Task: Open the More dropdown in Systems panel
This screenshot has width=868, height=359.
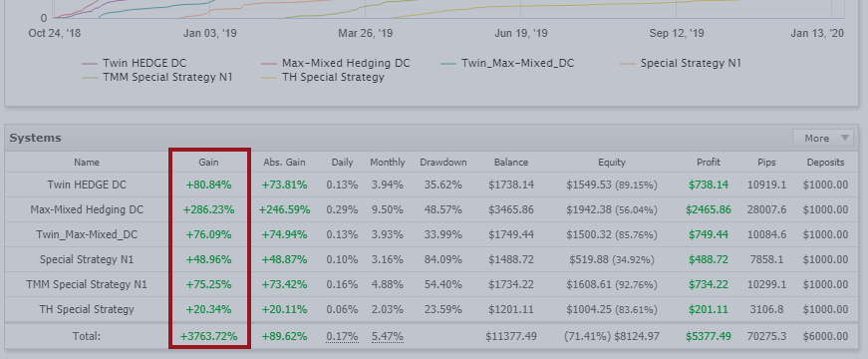Action: click(822, 138)
